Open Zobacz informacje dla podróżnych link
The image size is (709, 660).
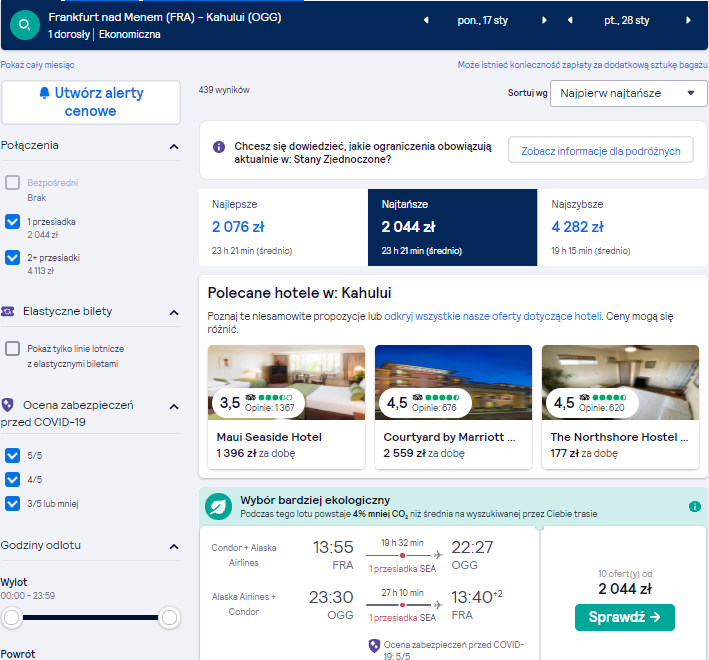[x=600, y=151]
